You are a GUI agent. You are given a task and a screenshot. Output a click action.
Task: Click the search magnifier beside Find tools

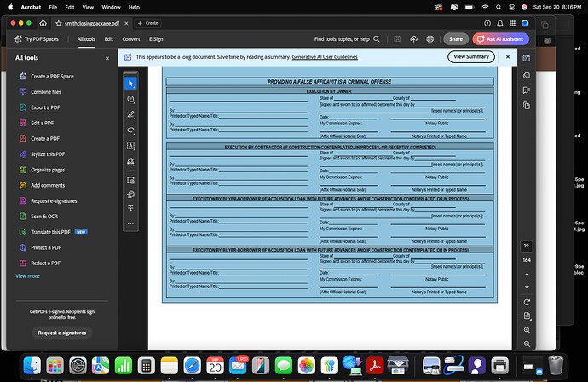[x=377, y=39]
